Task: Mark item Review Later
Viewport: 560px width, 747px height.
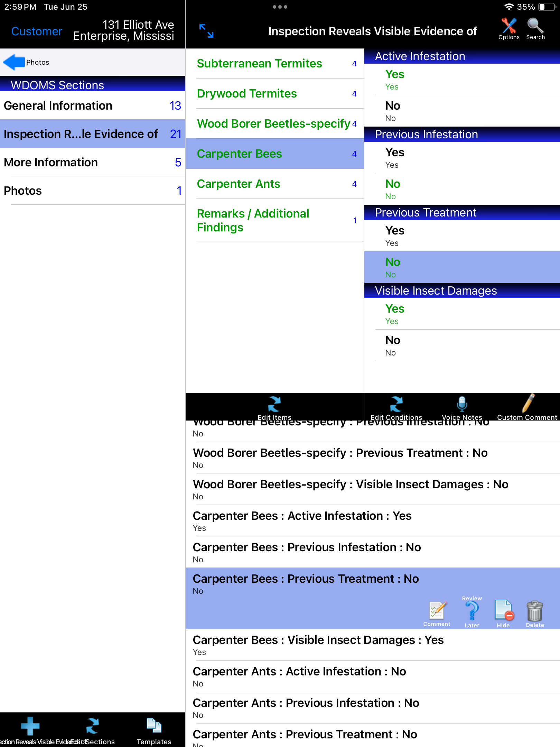Action: [472, 612]
